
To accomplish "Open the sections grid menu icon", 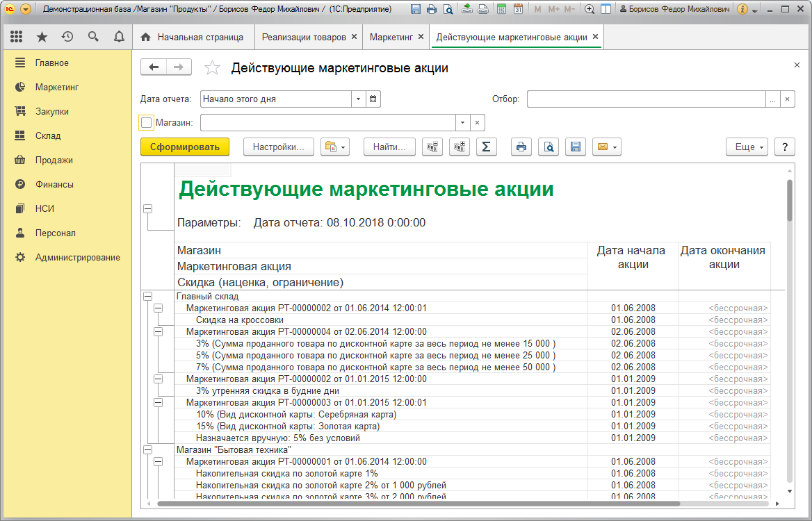I will click(17, 37).
